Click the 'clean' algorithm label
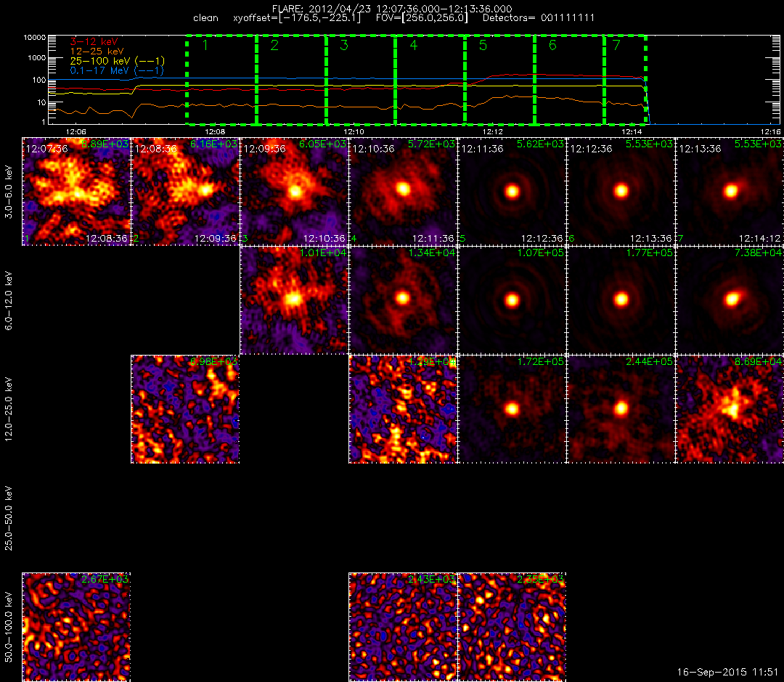The height and width of the screenshot is (682, 784). pos(205,18)
